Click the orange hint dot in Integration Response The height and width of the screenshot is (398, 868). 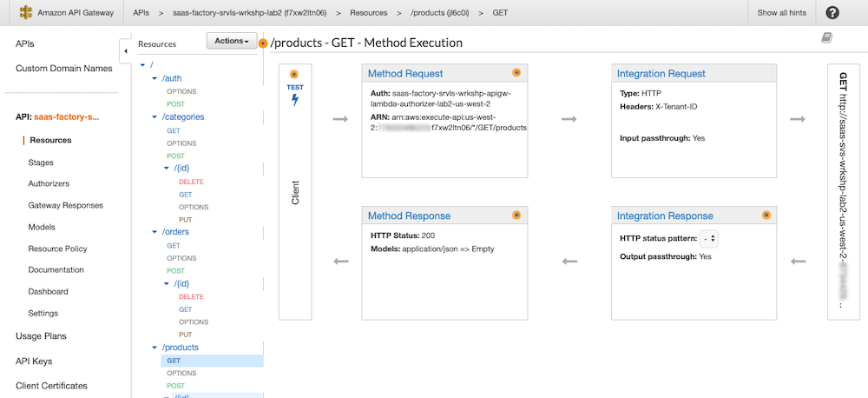click(766, 215)
